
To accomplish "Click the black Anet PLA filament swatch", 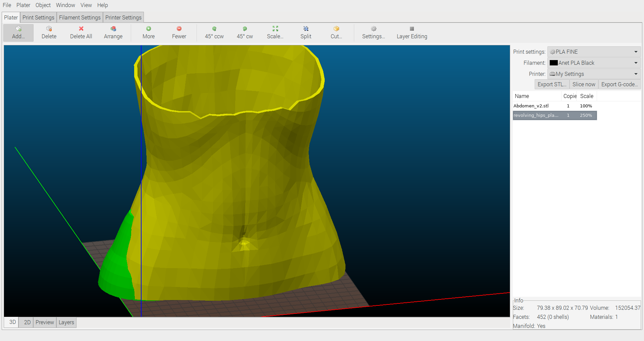I will 554,63.
